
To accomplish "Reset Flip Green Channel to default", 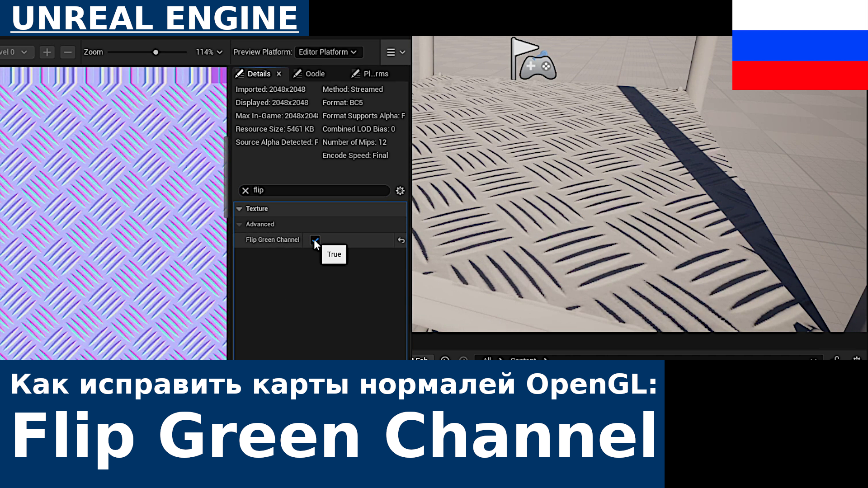I will pos(401,240).
